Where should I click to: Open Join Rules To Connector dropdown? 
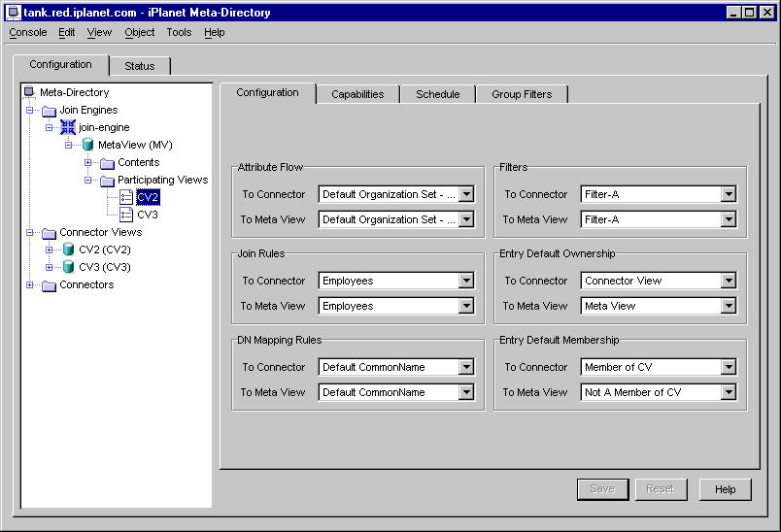click(466, 281)
